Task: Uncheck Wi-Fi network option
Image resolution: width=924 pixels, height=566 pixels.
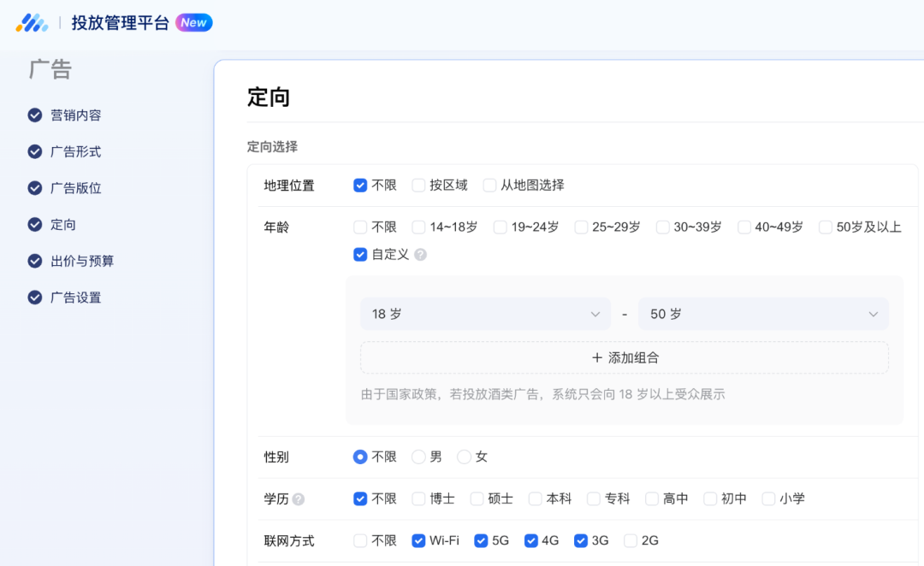Action: click(418, 540)
